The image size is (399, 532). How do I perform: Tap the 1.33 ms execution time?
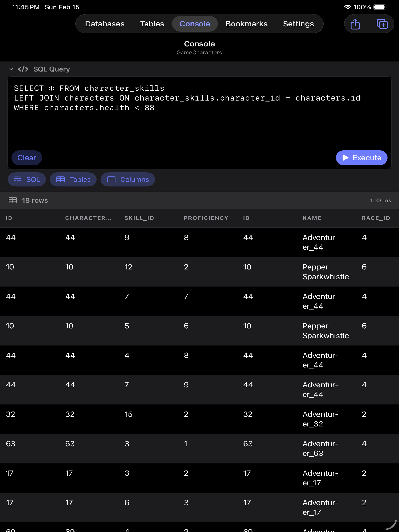[x=380, y=200]
